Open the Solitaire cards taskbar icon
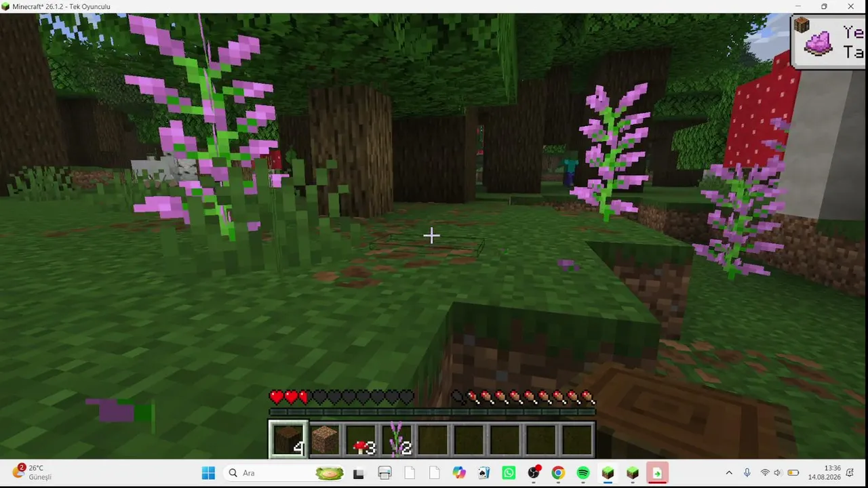Viewport: 868px width, 488px height. click(484, 473)
